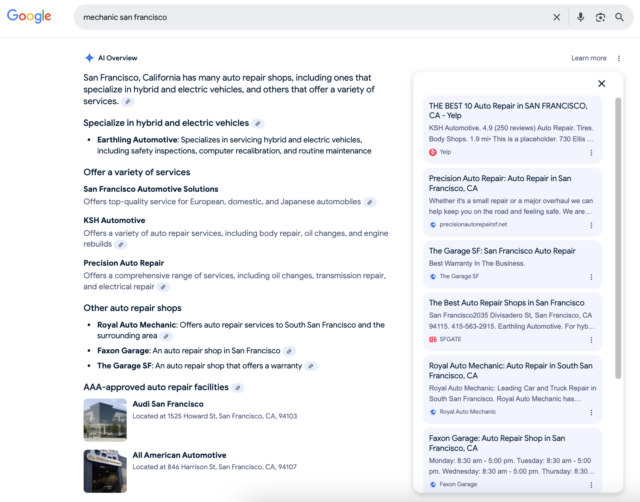Clear the search box text
640x502 pixels.
pyautogui.click(x=557, y=17)
